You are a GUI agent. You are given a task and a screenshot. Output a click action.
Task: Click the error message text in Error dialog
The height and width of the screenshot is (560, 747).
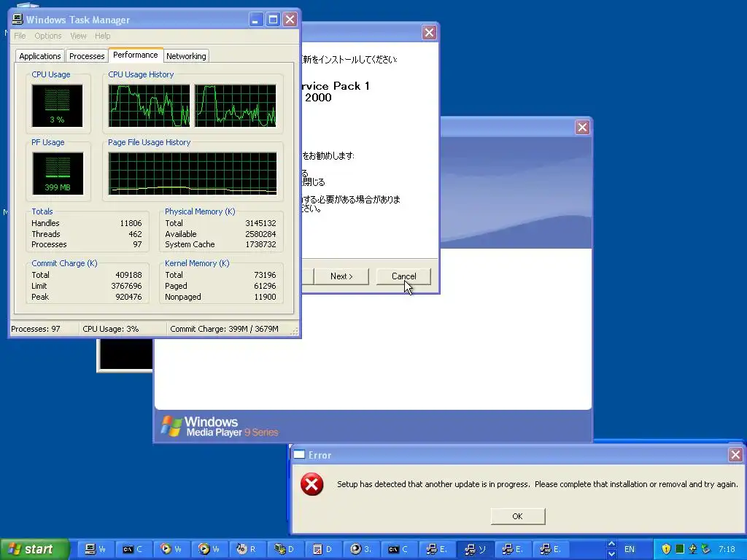pyautogui.click(x=538, y=484)
